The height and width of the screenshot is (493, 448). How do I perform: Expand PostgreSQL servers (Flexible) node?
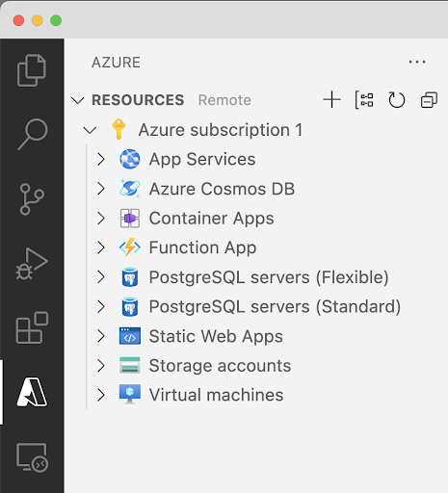click(x=101, y=277)
